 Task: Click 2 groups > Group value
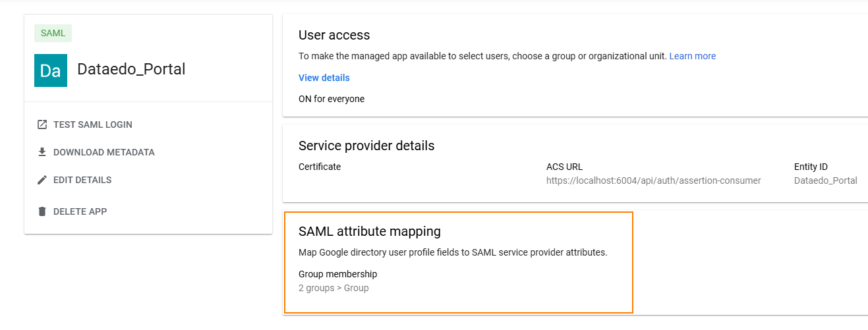(x=333, y=288)
